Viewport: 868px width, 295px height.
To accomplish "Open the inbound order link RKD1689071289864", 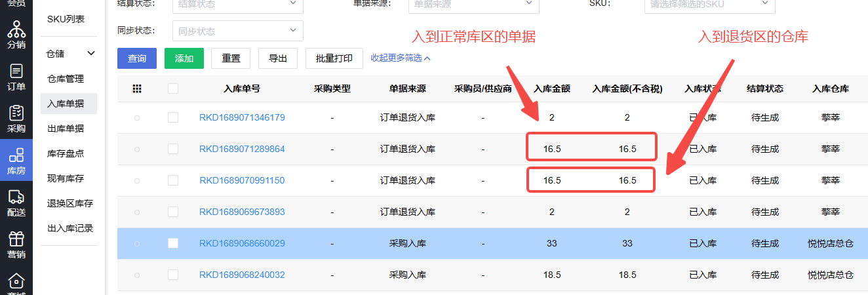I will (x=242, y=149).
